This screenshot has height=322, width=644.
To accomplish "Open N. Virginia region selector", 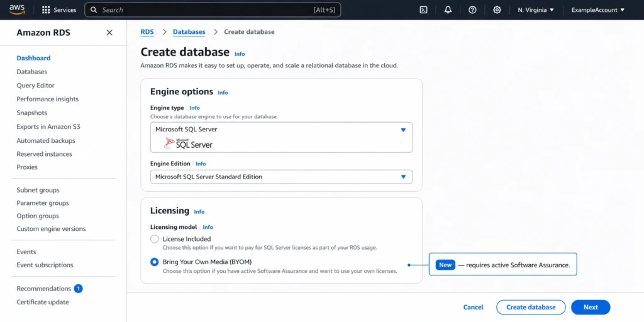I will [536, 10].
